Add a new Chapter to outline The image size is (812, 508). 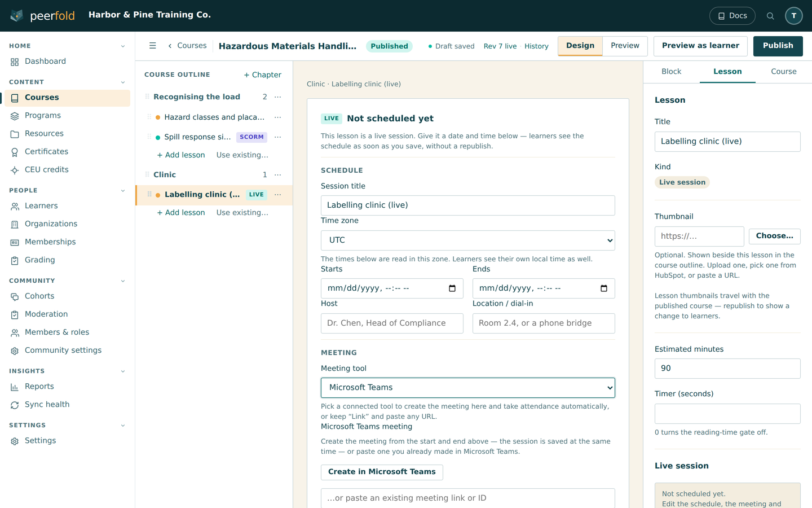coord(262,75)
